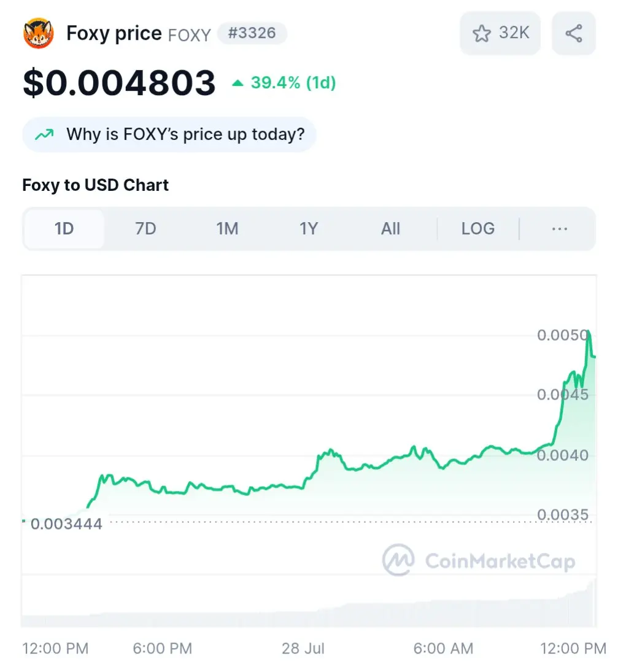The height and width of the screenshot is (672, 618).
Task: Switch to the 1M chart range
Action: 227,229
